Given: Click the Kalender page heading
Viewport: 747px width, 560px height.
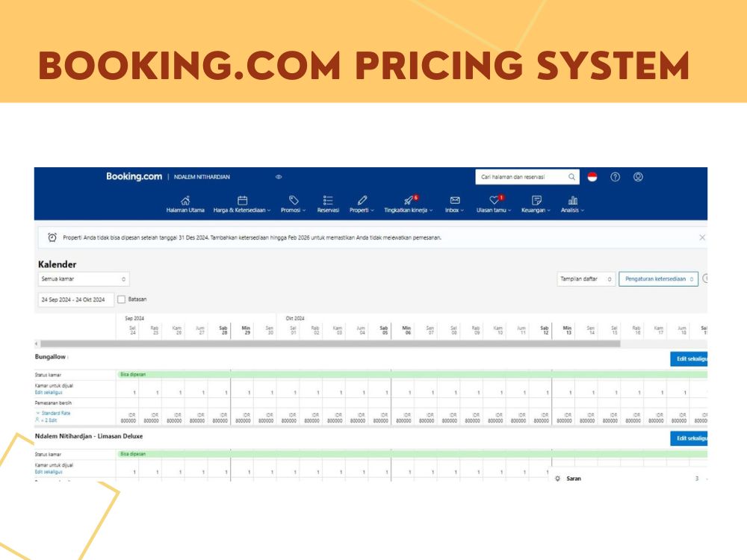Looking at the screenshot, I should pyautogui.click(x=58, y=264).
